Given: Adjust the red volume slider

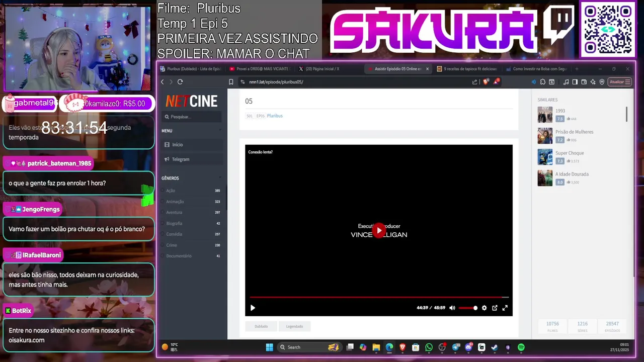Looking at the screenshot, I should (468, 308).
